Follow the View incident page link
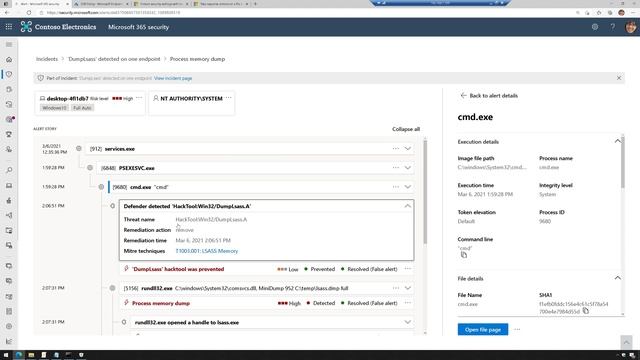 (173, 78)
